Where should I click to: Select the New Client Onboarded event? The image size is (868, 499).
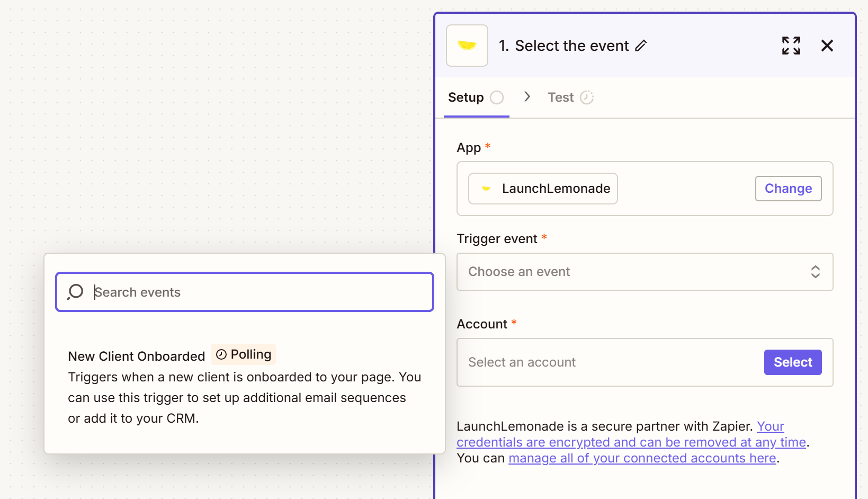coord(245,386)
